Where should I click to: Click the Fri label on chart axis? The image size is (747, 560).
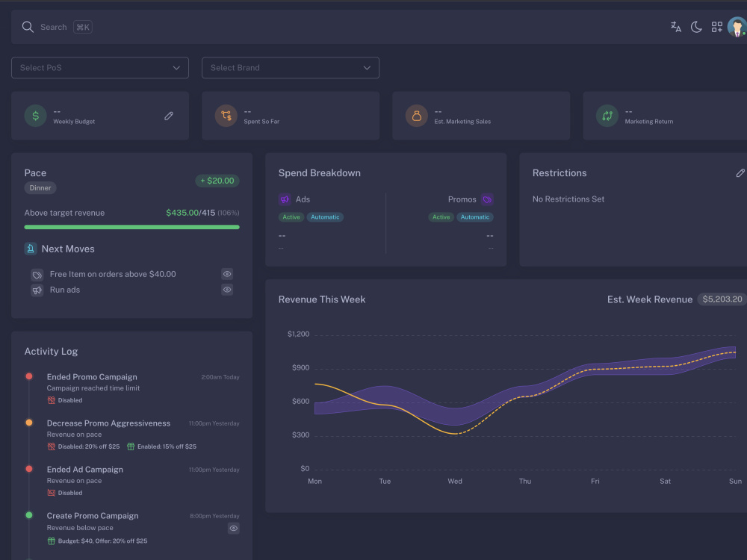[x=595, y=482]
